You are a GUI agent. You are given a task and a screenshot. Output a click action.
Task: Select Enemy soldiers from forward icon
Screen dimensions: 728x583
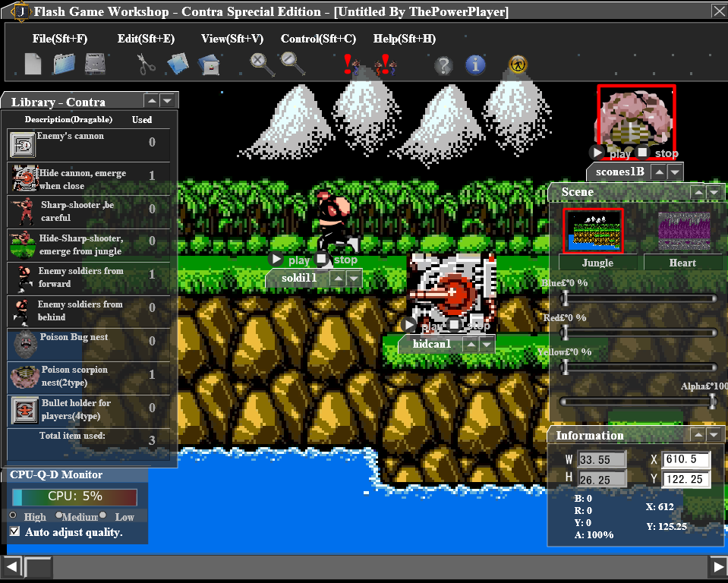click(x=24, y=278)
